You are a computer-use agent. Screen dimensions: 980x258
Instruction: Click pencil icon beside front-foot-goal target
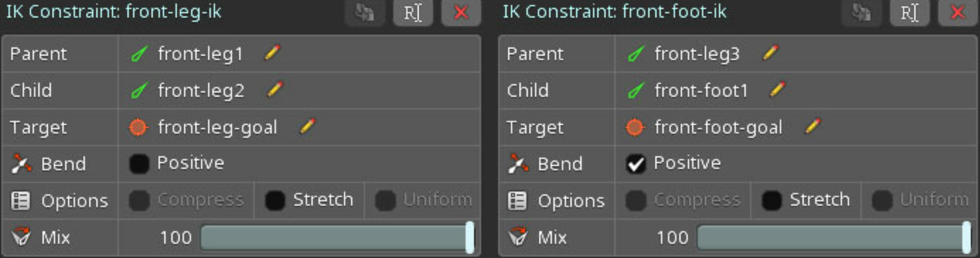tap(812, 127)
